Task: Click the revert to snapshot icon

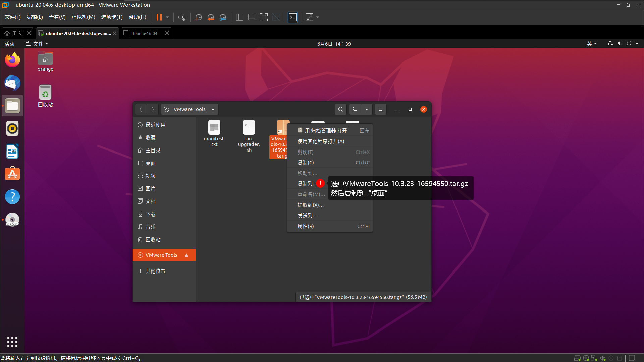Action: (211, 17)
